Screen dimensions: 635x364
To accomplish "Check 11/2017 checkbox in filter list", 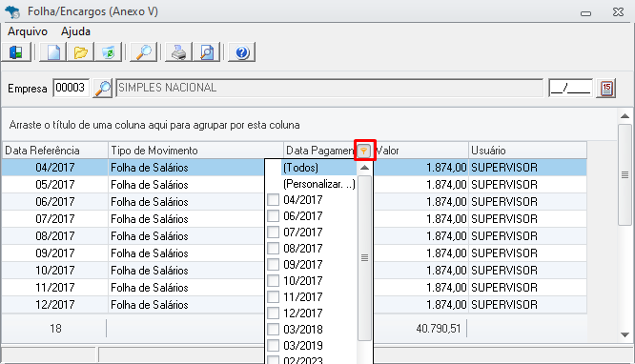I will [274, 296].
